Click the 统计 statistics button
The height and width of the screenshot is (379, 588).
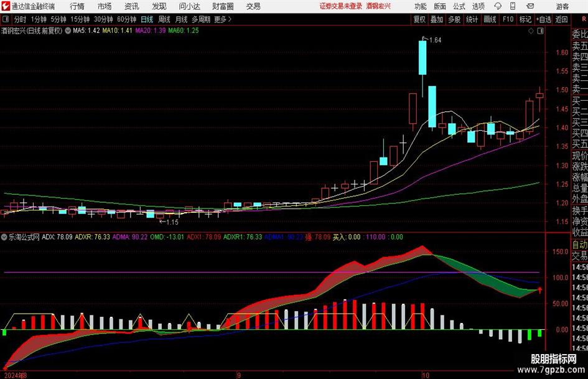coord(472,19)
